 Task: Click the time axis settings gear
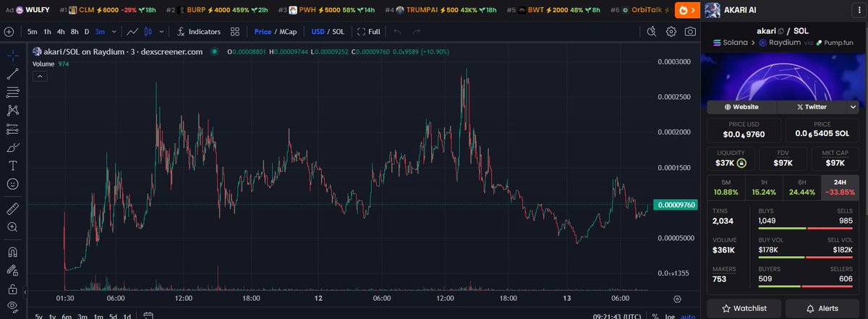tap(677, 298)
